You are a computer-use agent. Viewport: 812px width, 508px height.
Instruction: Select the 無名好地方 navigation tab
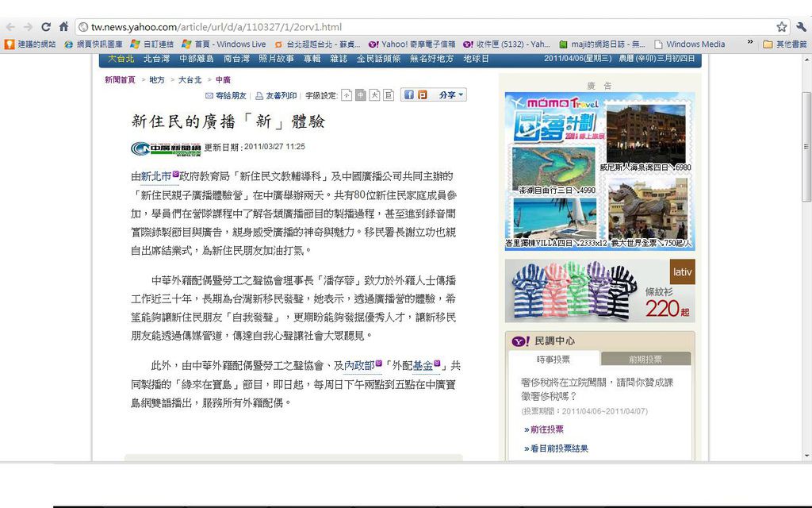coord(431,59)
